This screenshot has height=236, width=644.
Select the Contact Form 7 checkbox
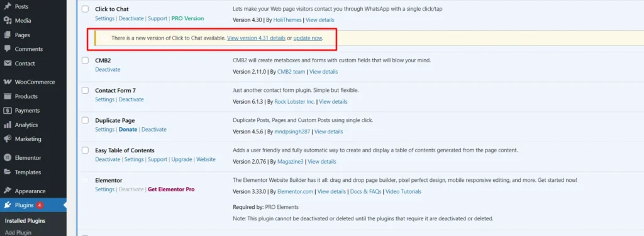tap(85, 91)
